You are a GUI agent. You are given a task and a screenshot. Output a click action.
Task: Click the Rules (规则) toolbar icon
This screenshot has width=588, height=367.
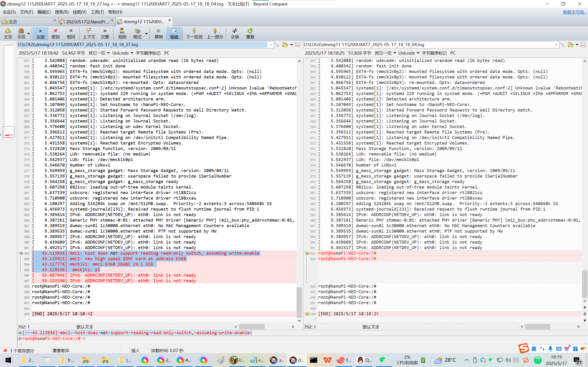click(122, 33)
